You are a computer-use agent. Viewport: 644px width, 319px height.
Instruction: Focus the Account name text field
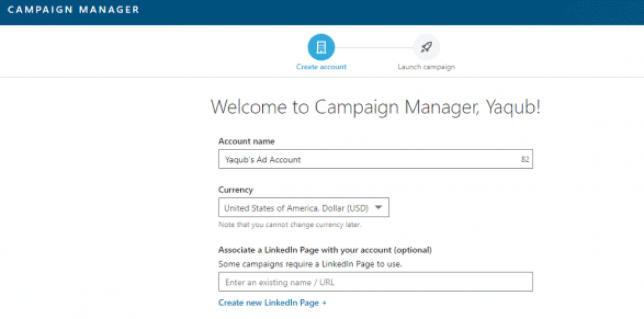click(x=366, y=159)
